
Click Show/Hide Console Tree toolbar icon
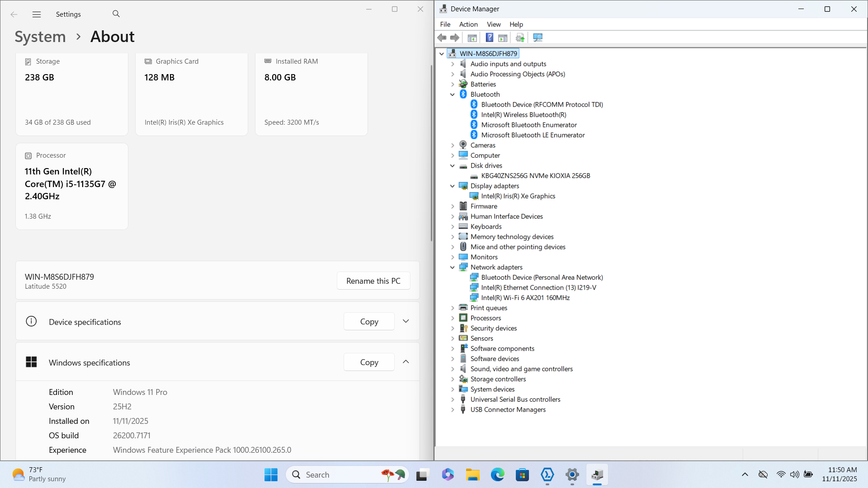pos(472,38)
